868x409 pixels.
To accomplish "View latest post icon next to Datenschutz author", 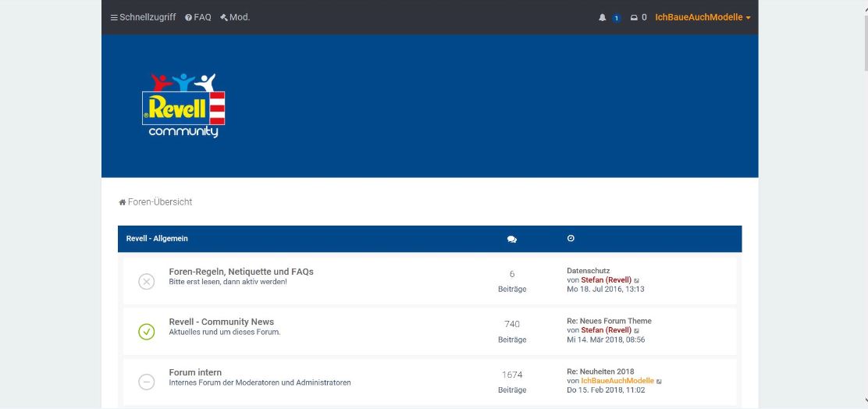I will (637, 280).
